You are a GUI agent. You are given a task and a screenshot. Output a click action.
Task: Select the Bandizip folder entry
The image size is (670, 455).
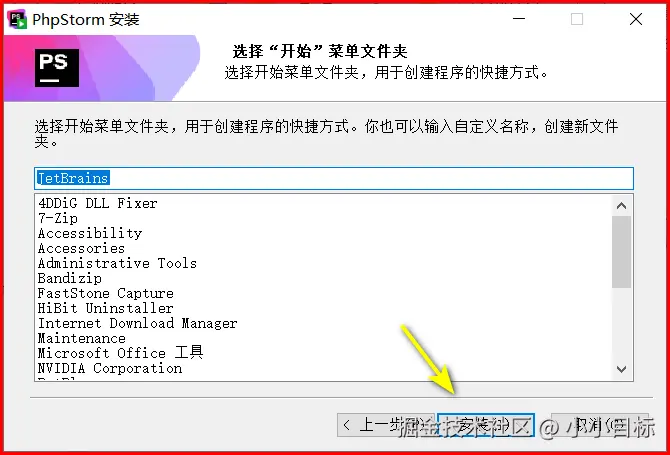[70, 278]
